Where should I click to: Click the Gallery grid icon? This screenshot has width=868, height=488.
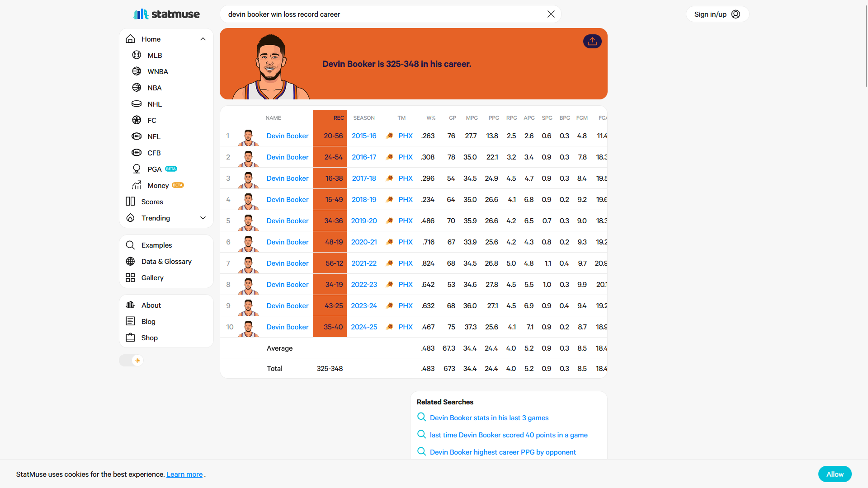[130, 277]
